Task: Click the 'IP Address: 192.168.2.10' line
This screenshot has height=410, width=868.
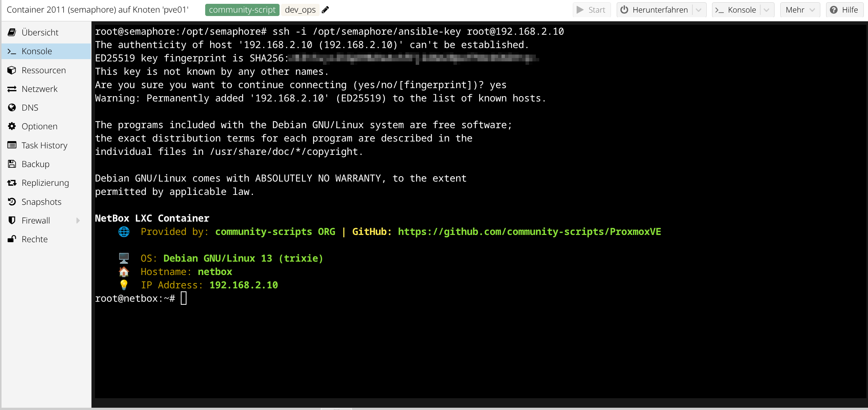Action: [209, 285]
